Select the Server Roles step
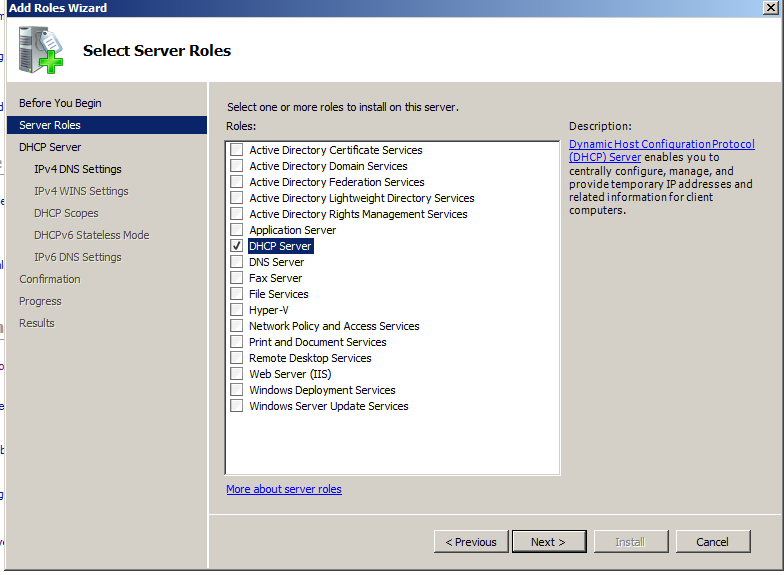 [106, 125]
